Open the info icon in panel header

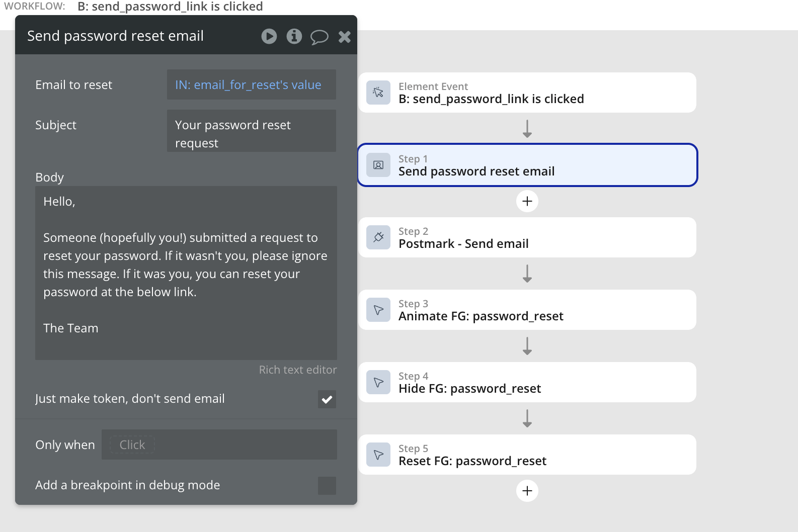[x=294, y=36]
